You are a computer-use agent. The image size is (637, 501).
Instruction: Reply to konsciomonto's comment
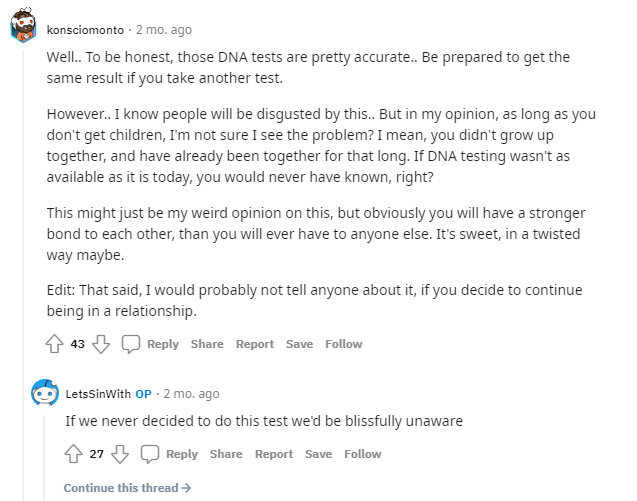tap(163, 344)
